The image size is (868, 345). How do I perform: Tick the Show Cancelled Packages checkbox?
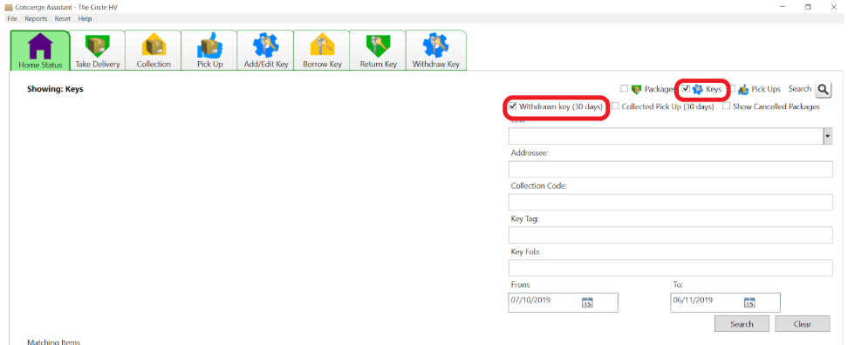[727, 107]
